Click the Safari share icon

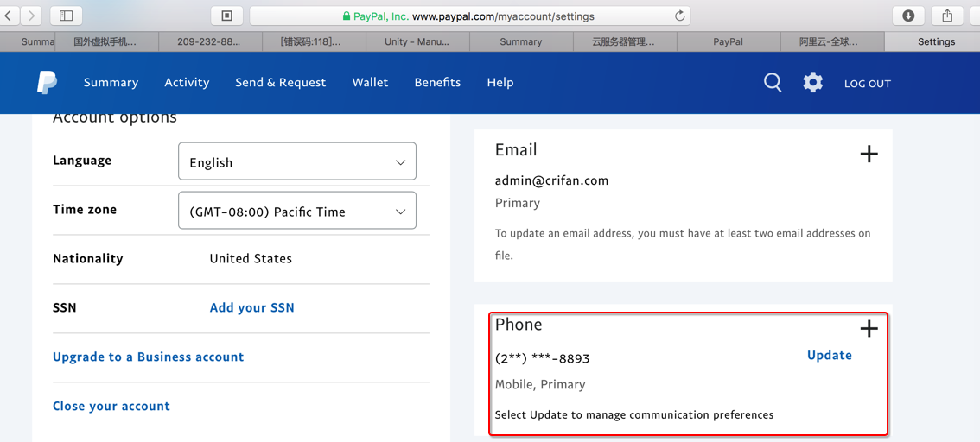click(x=947, y=16)
